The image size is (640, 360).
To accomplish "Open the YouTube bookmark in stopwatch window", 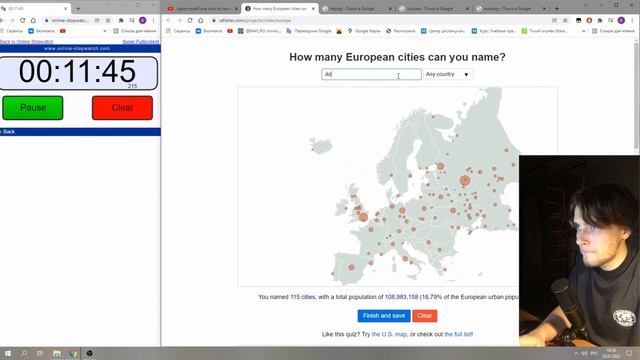I will point(62,31).
